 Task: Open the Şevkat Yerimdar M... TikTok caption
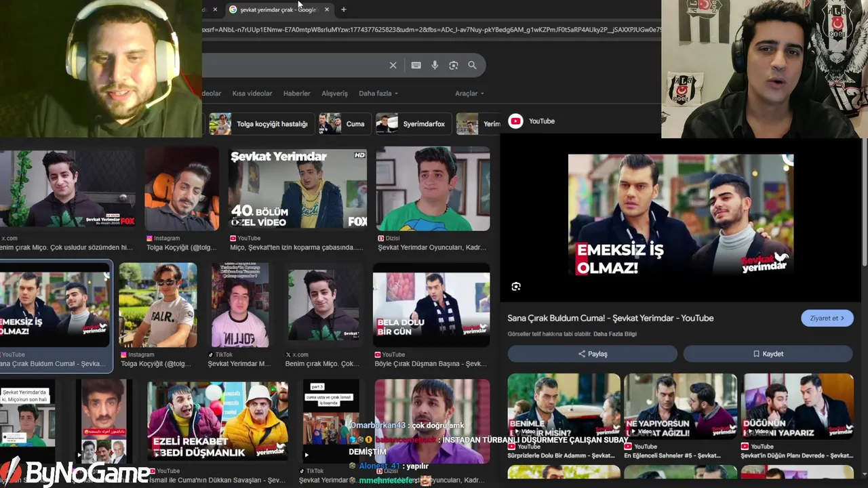pos(239,364)
